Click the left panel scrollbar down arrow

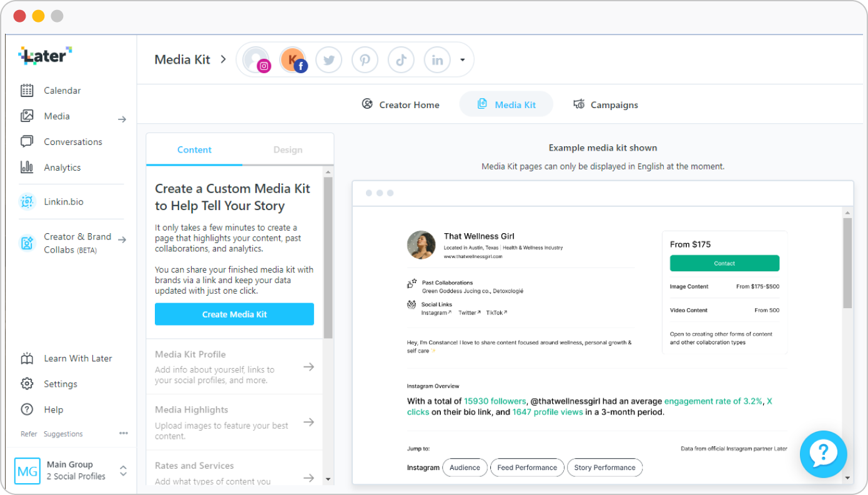point(328,479)
